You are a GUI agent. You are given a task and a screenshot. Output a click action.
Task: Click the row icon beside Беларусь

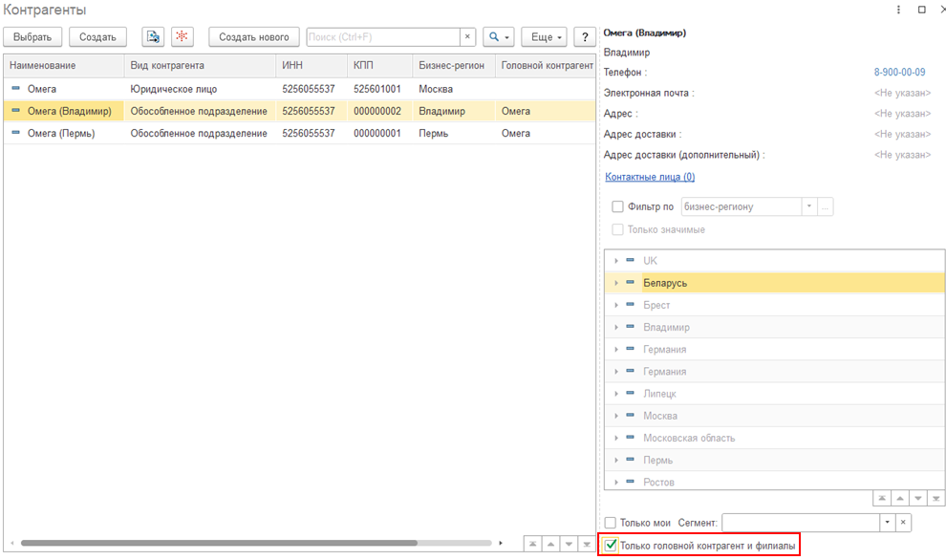631,283
